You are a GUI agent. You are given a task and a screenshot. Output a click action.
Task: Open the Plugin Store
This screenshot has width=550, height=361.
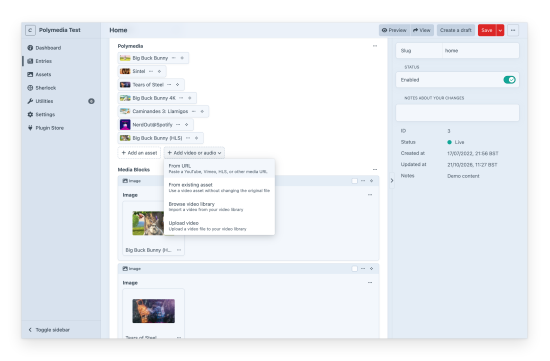46,128
